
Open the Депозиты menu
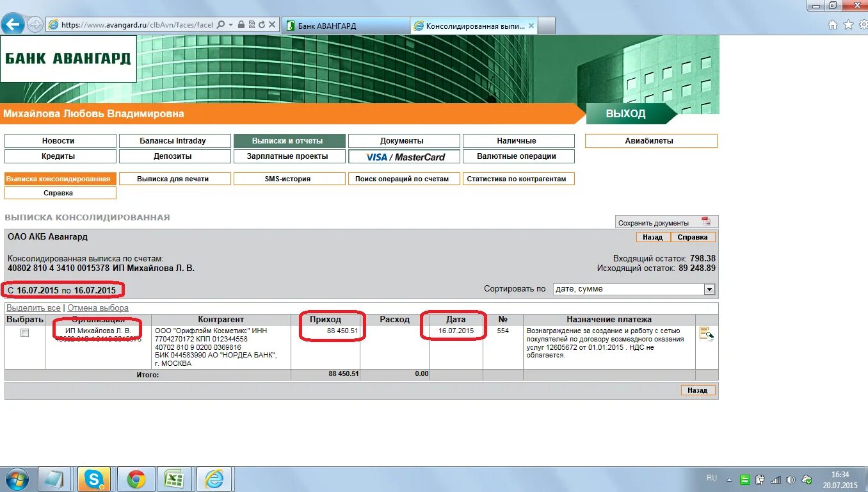[x=175, y=156]
